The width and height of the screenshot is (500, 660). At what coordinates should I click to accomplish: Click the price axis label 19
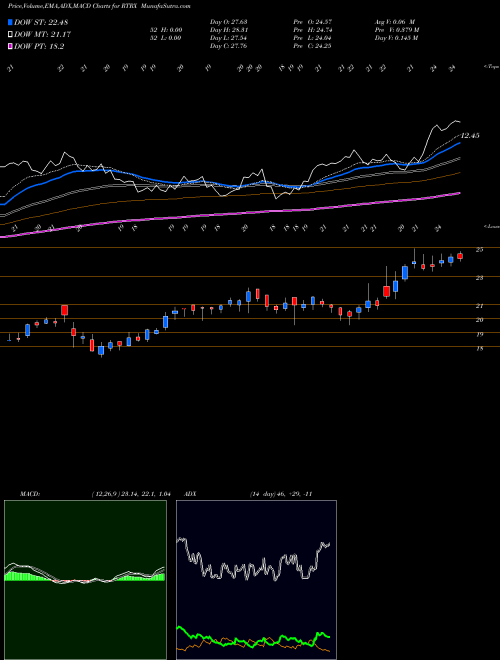(x=479, y=335)
